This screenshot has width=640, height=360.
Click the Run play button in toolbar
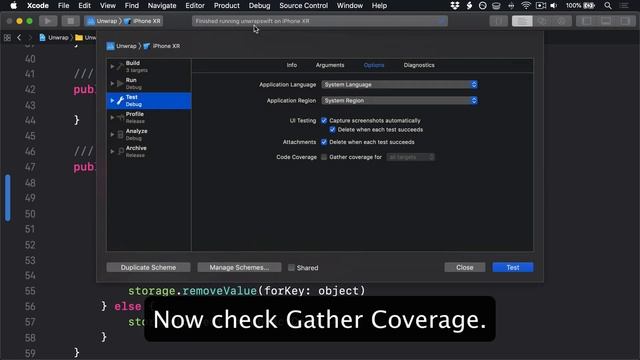point(48,21)
